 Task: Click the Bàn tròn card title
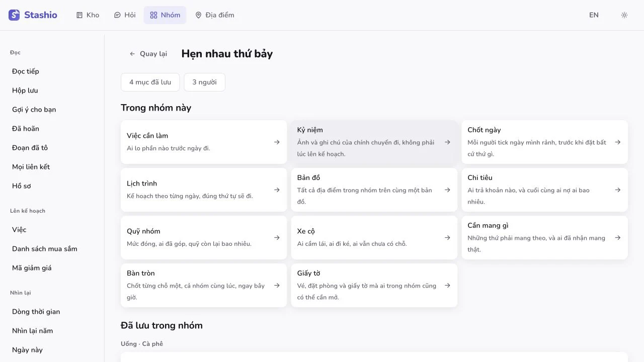141,274
